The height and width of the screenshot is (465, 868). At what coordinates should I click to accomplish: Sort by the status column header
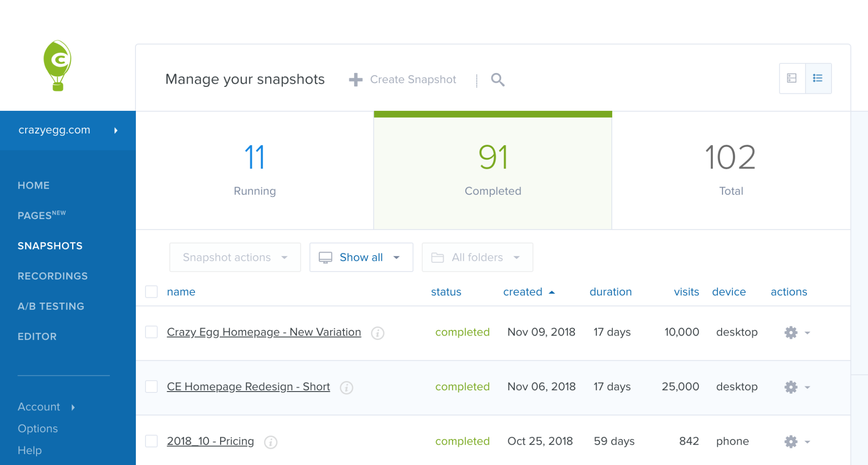tap(446, 292)
